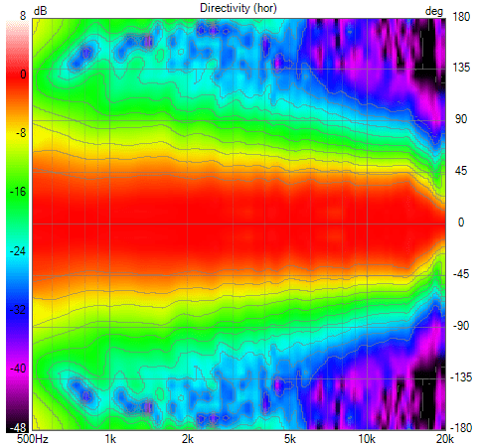This screenshot has height=448, width=477.
Task: Click the 'dB' unit label
Action: point(41,11)
